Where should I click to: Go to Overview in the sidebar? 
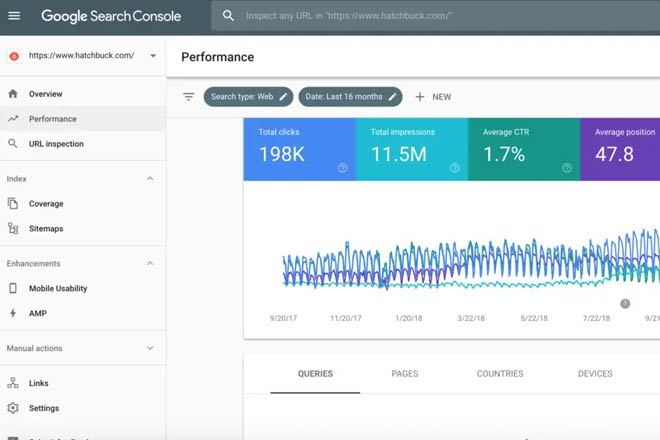(x=45, y=94)
